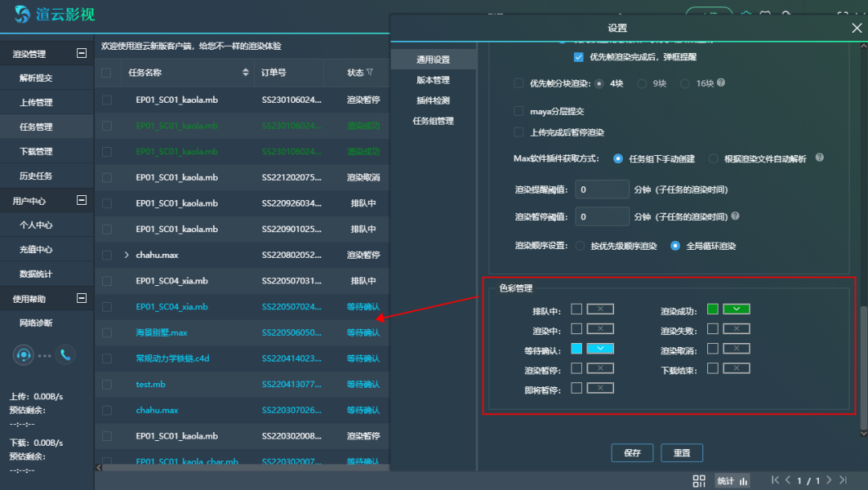Click the 渲染成功 green color swatch
Image resolution: width=868 pixels, height=490 pixels.
[x=713, y=309]
